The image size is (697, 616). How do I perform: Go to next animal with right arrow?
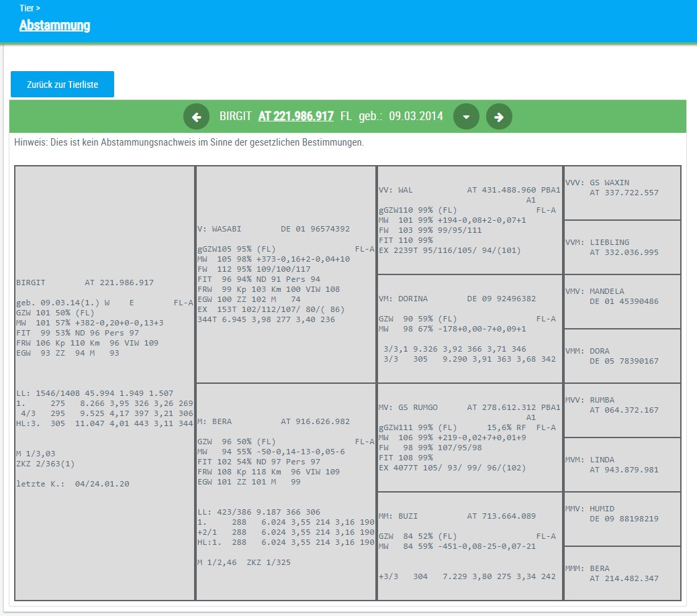coord(499,117)
